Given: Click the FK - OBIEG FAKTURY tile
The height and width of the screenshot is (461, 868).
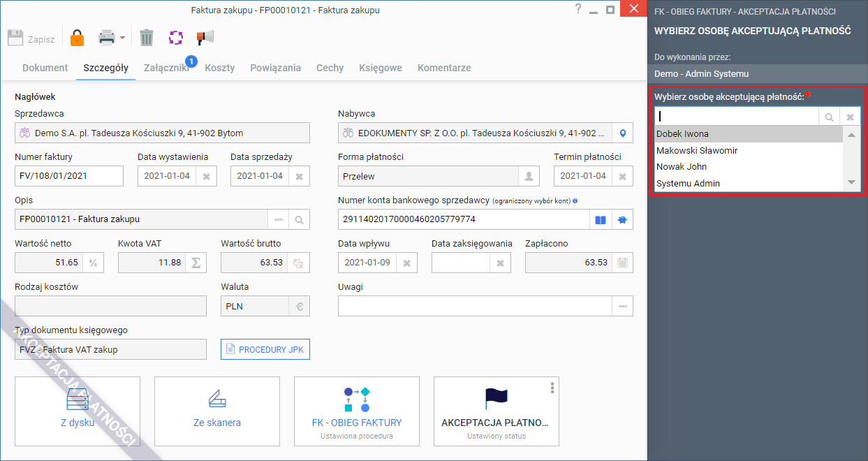Looking at the screenshot, I should pyautogui.click(x=357, y=411).
